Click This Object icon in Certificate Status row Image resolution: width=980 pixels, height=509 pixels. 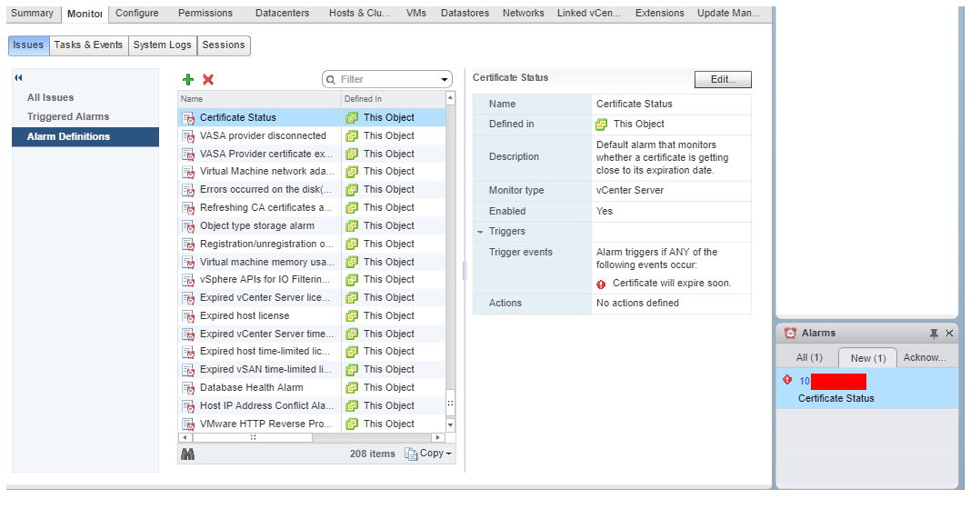(352, 117)
